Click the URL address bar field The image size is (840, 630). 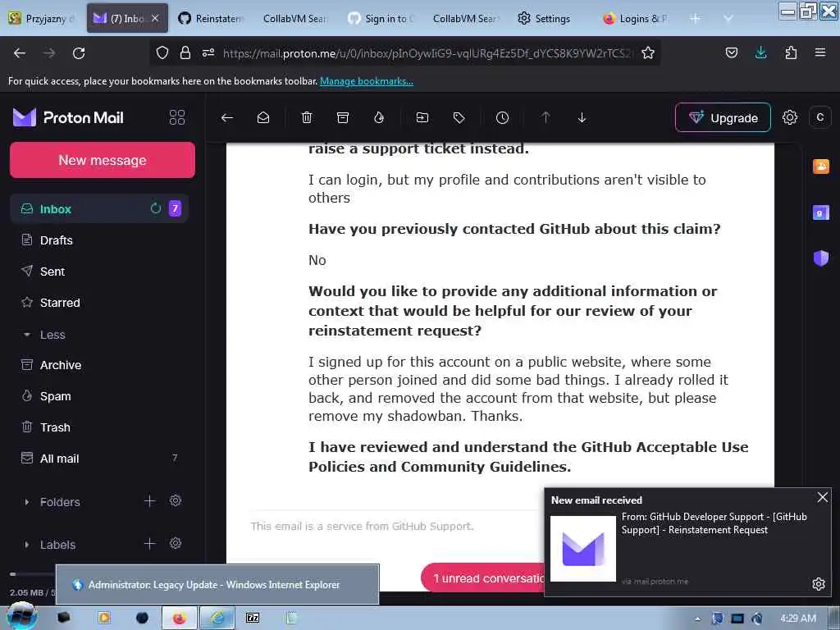tap(427, 53)
